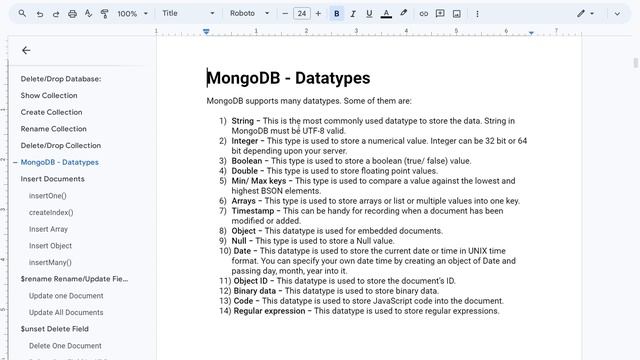Viewport: 640px width, 360px height.
Task: Click the bold word String in list
Action: pos(242,121)
